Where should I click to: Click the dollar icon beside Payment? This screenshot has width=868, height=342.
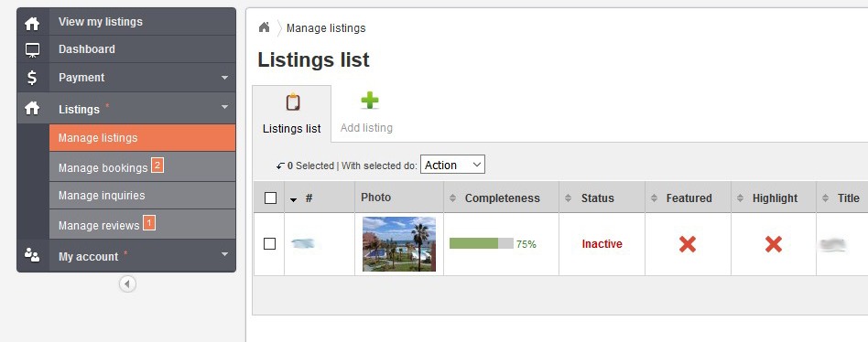click(32, 78)
